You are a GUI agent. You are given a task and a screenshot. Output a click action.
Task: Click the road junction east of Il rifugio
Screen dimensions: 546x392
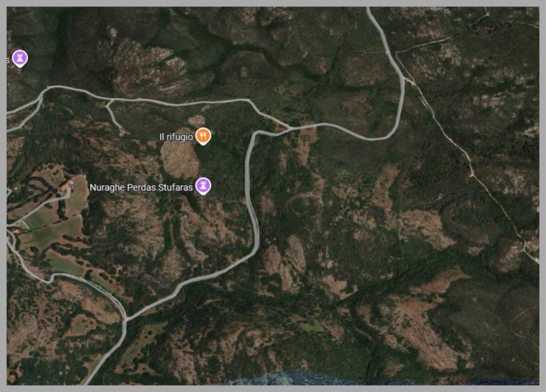pyautogui.click(x=290, y=128)
